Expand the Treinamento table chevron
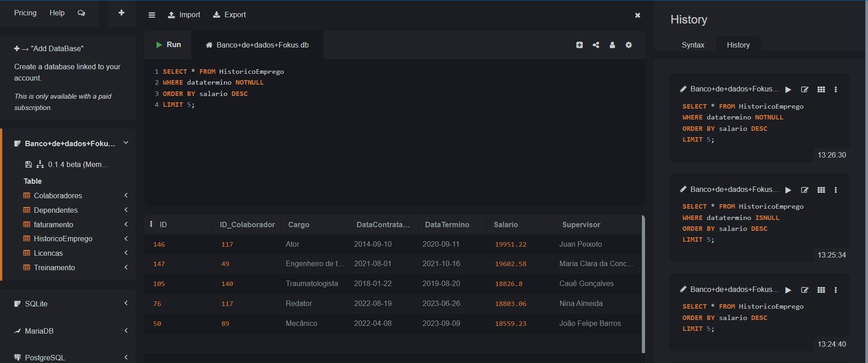868x363 pixels. pyautogui.click(x=126, y=267)
